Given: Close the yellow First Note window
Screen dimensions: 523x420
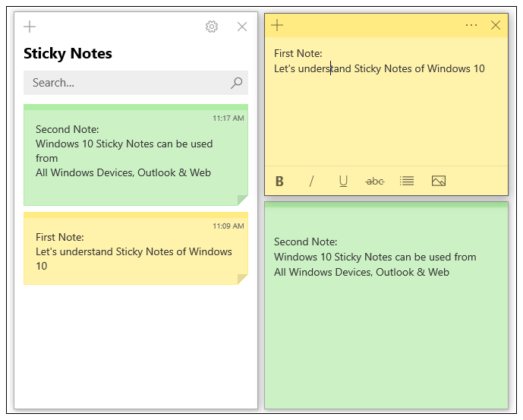Looking at the screenshot, I should [x=496, y=25].
